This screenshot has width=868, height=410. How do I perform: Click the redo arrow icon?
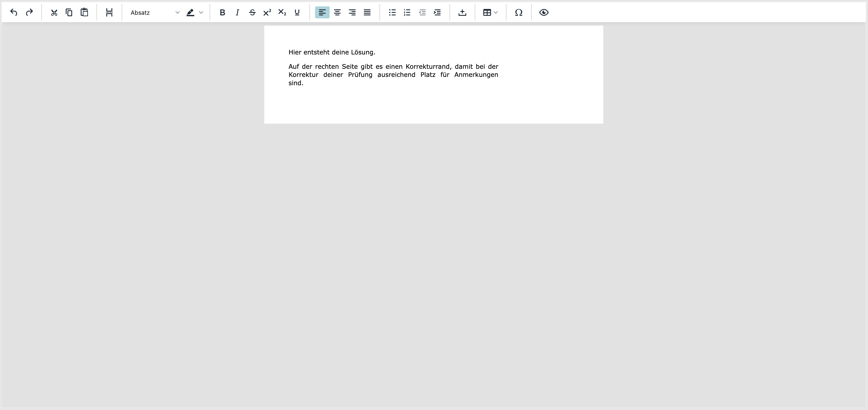[x=29, y=12]
